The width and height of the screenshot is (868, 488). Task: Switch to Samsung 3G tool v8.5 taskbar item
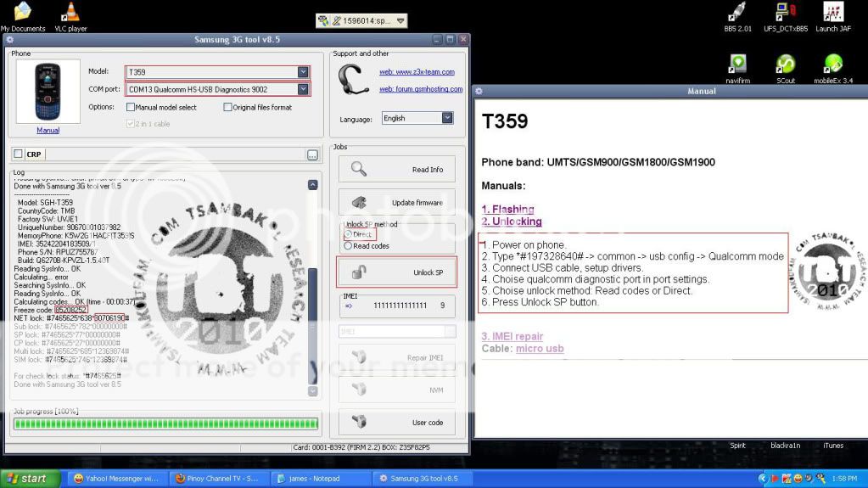coord(423,479)
